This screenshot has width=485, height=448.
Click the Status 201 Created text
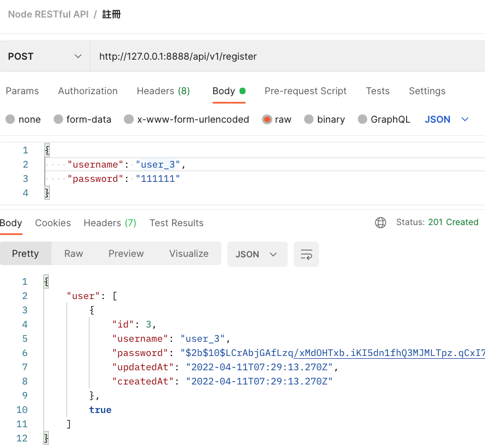[437, 222]
